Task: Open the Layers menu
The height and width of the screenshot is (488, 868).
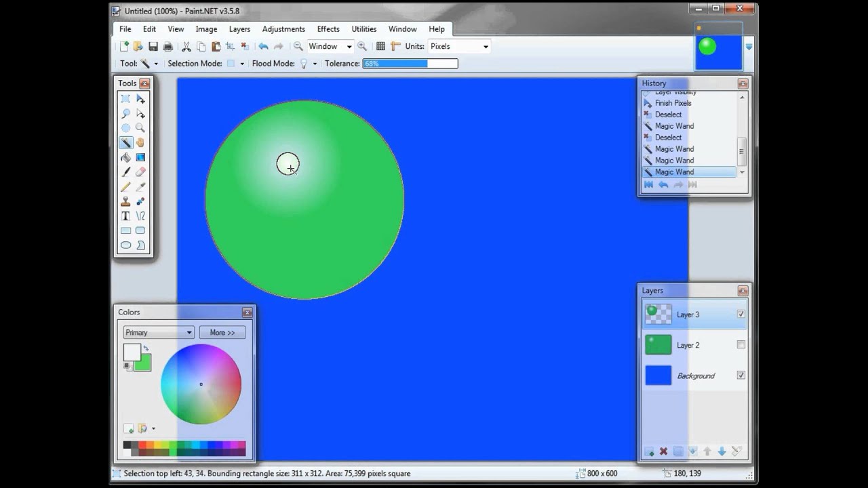Action: [x=239, y=29]
